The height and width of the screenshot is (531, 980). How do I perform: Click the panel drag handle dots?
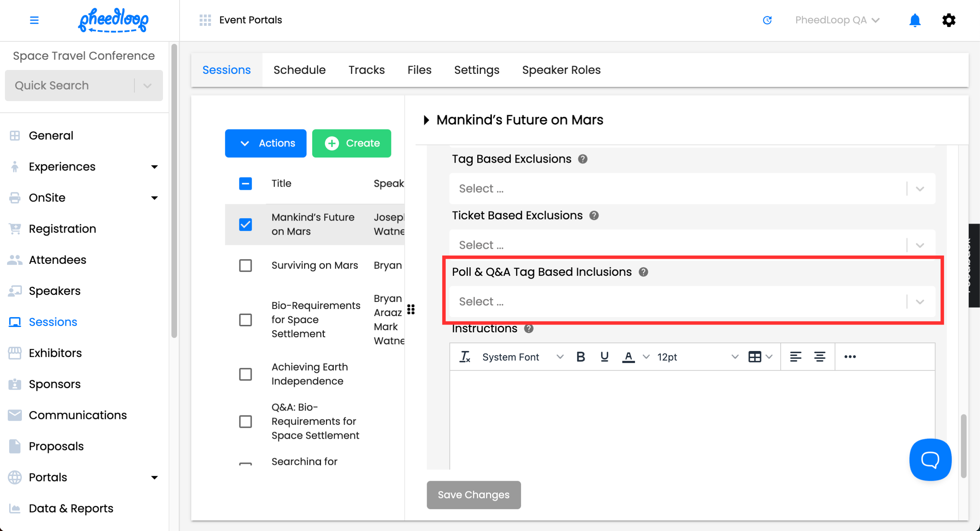point(410,309)
